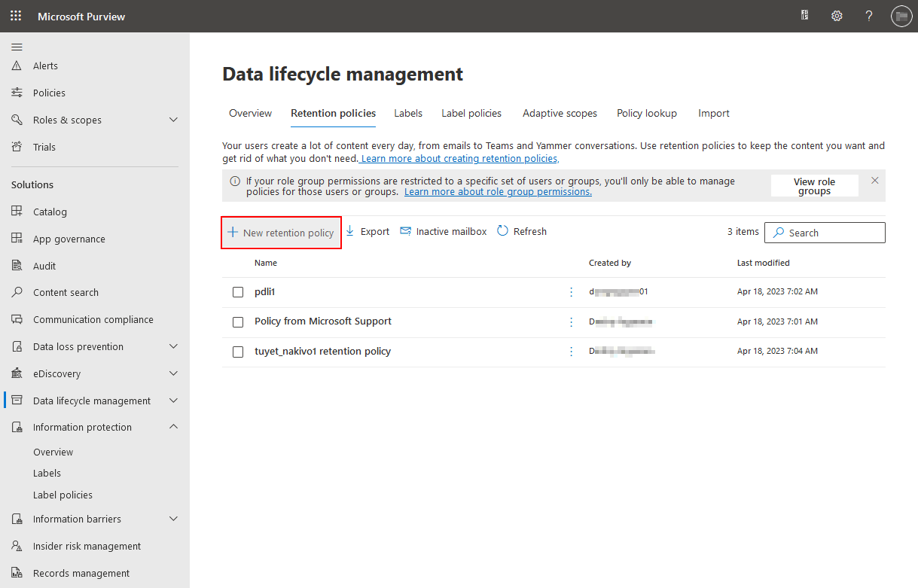This screenshot has width=918, height=588.
Task: Switch to the Overview tab
Action: [250, 113]
